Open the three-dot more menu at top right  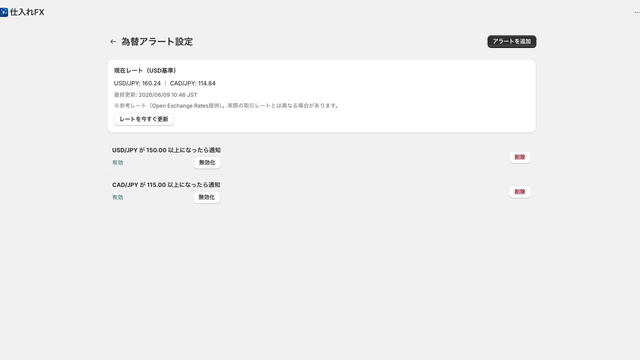pos(637,12)
